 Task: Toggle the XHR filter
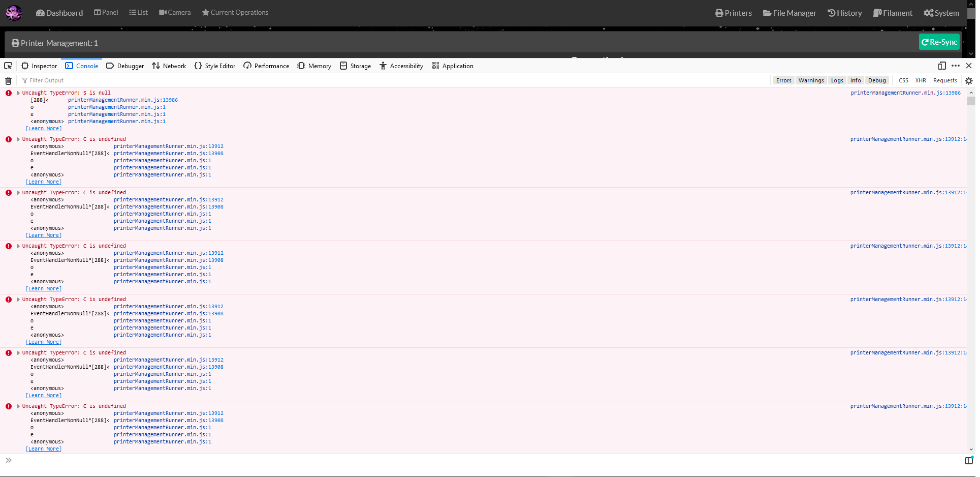pos(921,80)
